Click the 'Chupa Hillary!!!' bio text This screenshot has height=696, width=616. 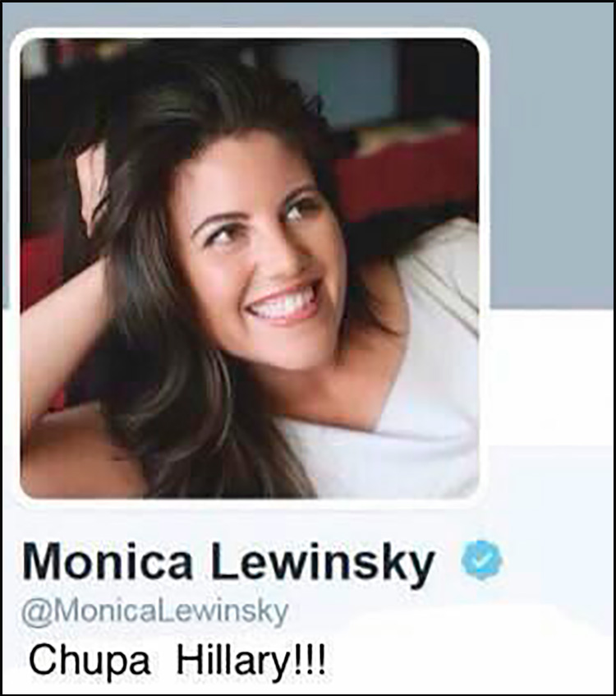177,661
